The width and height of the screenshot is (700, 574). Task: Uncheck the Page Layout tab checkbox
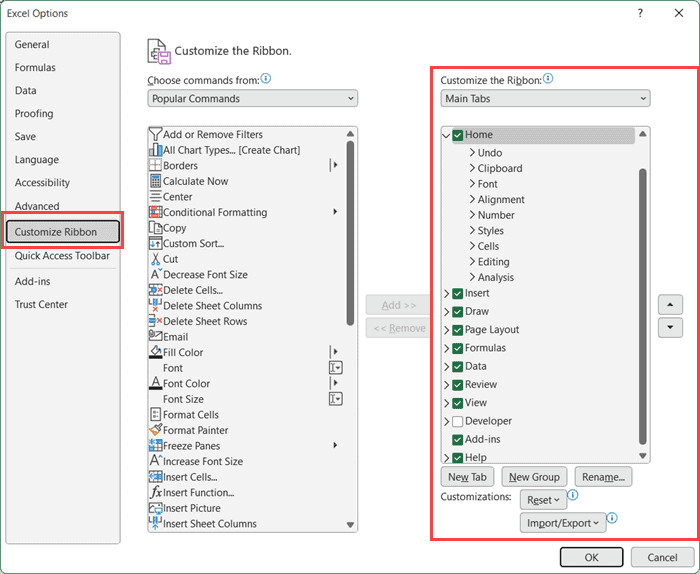point(457,330)
